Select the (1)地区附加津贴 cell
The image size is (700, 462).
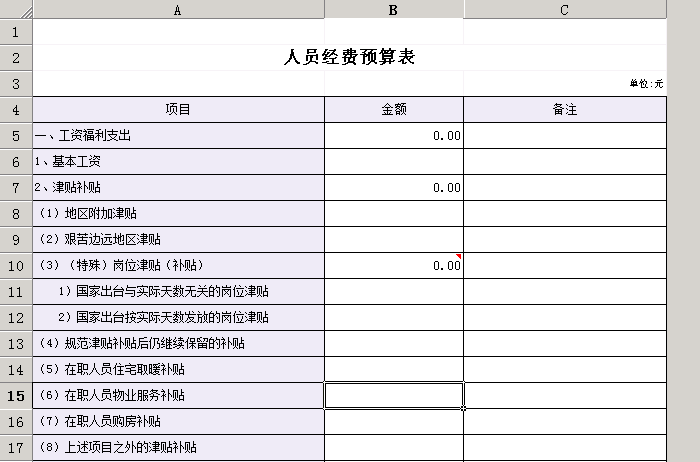click(x=178, y=213)
